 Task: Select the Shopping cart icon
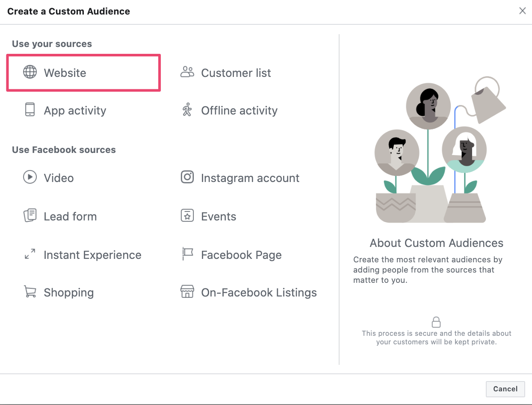click(x=30, y=292)
